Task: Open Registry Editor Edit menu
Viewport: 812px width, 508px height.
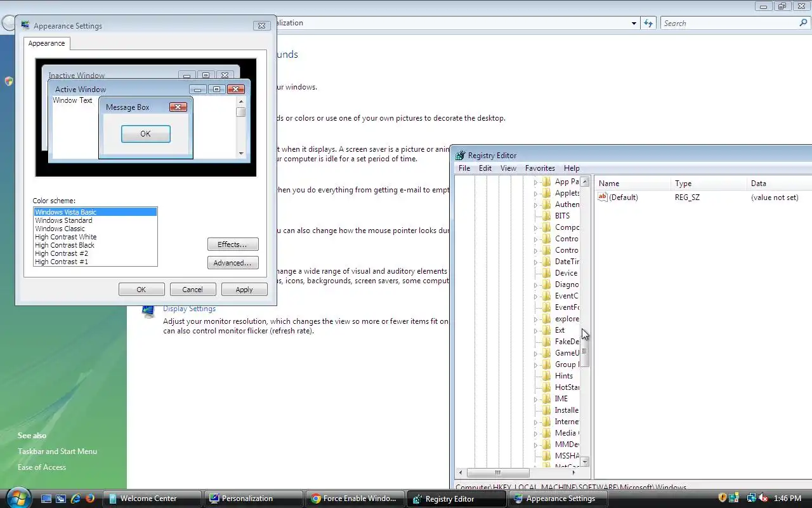Action: pyautogui.click(x=485, y=168)
